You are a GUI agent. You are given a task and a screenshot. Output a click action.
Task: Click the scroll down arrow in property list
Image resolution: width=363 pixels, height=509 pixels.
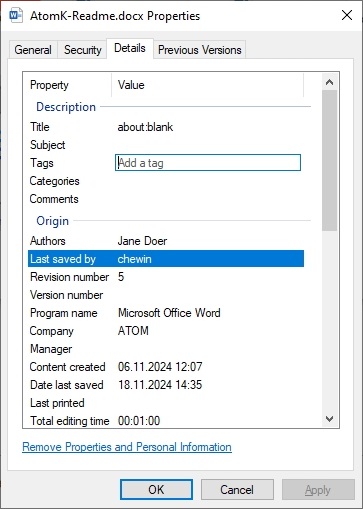point(329,419)
